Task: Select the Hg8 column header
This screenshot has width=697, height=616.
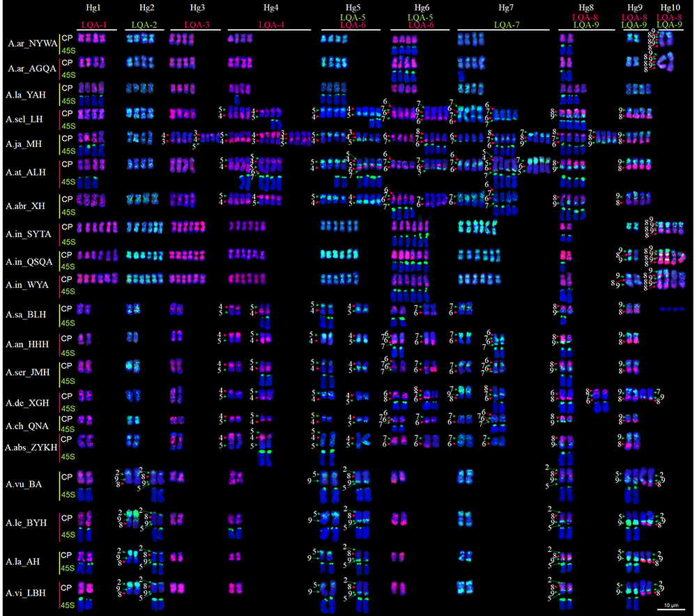Action: point(586,8)
